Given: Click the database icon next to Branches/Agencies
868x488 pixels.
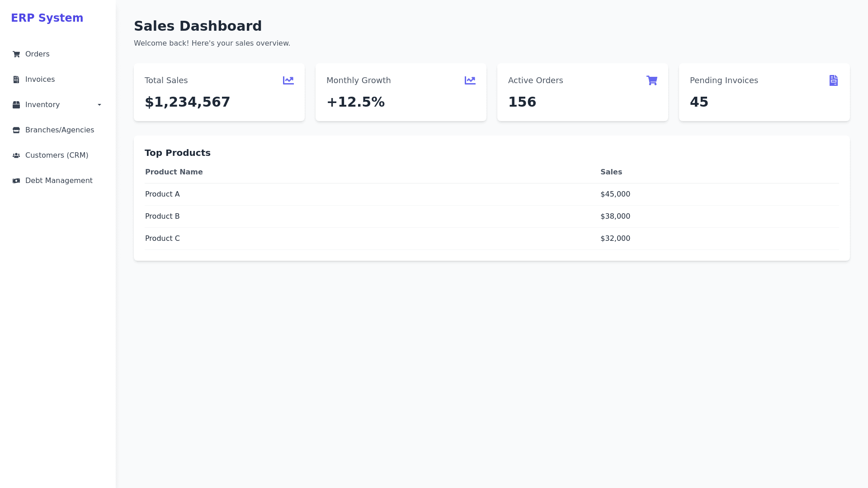Looking at the screenshot, I should coord(16,130).
